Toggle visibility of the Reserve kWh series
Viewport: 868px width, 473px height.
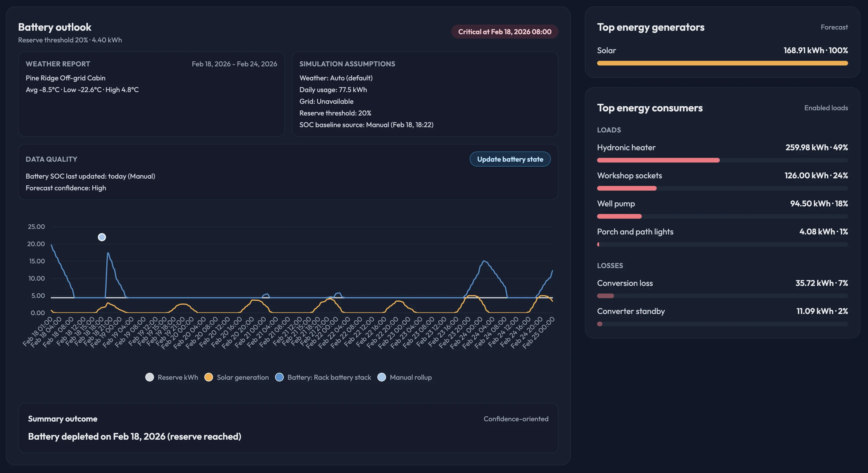(150, 377)
